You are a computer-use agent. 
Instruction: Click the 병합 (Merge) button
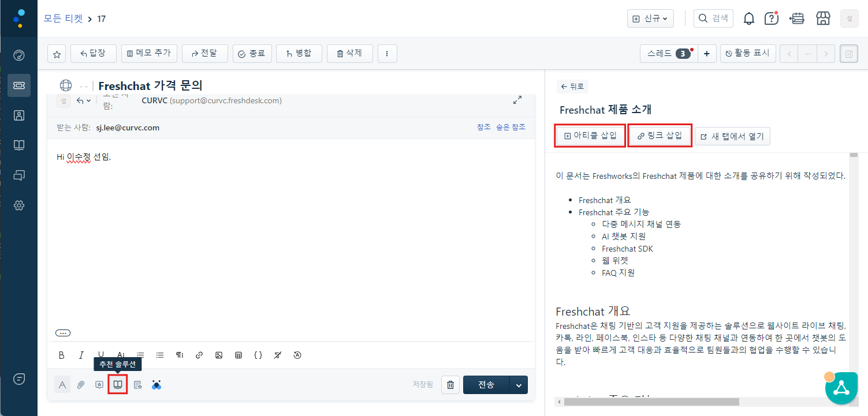[x=299, y=54]
